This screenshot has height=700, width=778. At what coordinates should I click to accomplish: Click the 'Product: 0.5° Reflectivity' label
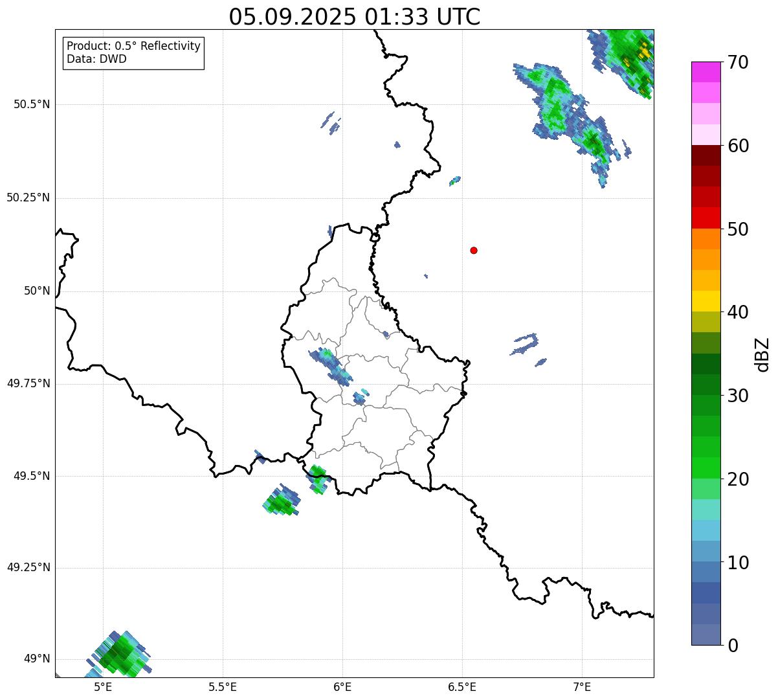point(134,47)
